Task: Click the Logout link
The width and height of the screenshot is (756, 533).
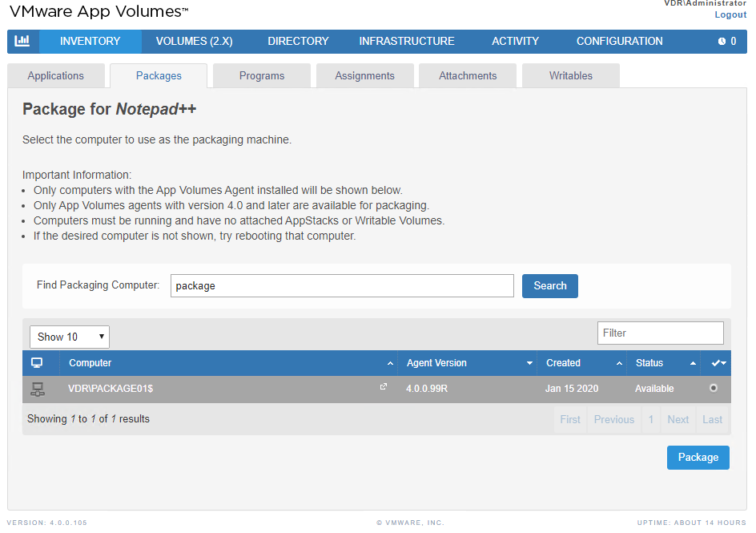Action: coord(730,14)
